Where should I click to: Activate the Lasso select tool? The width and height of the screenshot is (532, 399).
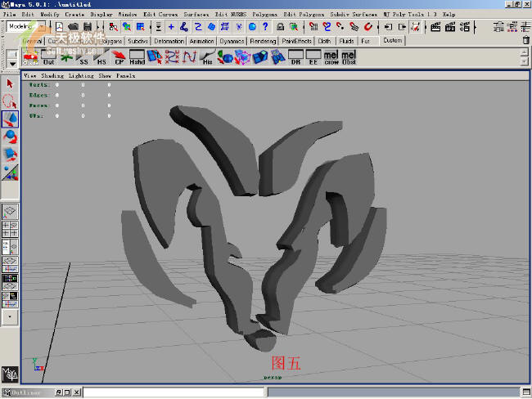(x=10, y=101)
